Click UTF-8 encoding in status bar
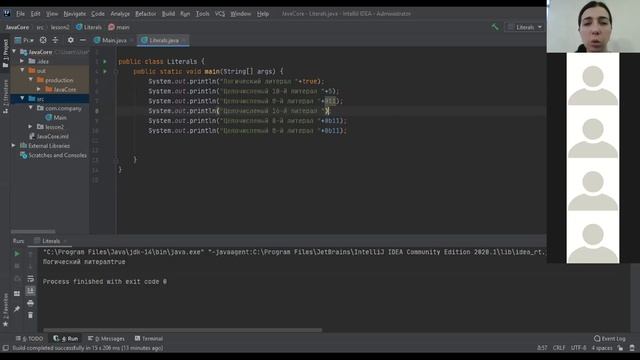Screen dimensions: 640x360 click(x=578, y=348)
